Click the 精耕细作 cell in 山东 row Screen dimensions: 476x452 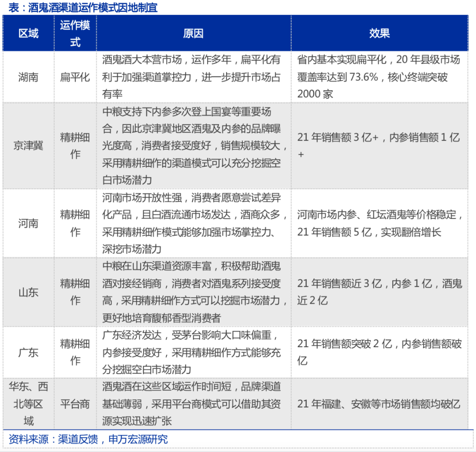(x=75, y=292)
